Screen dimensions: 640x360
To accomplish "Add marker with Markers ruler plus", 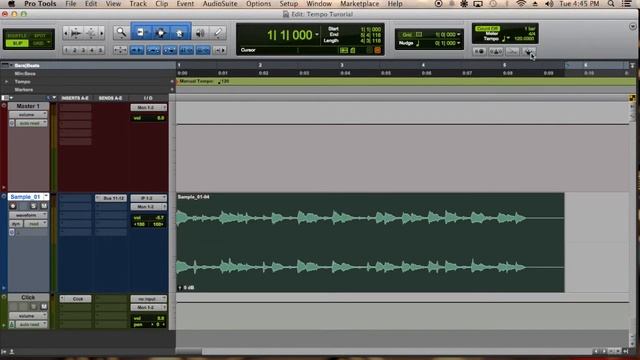I will [x=172, y=89].
